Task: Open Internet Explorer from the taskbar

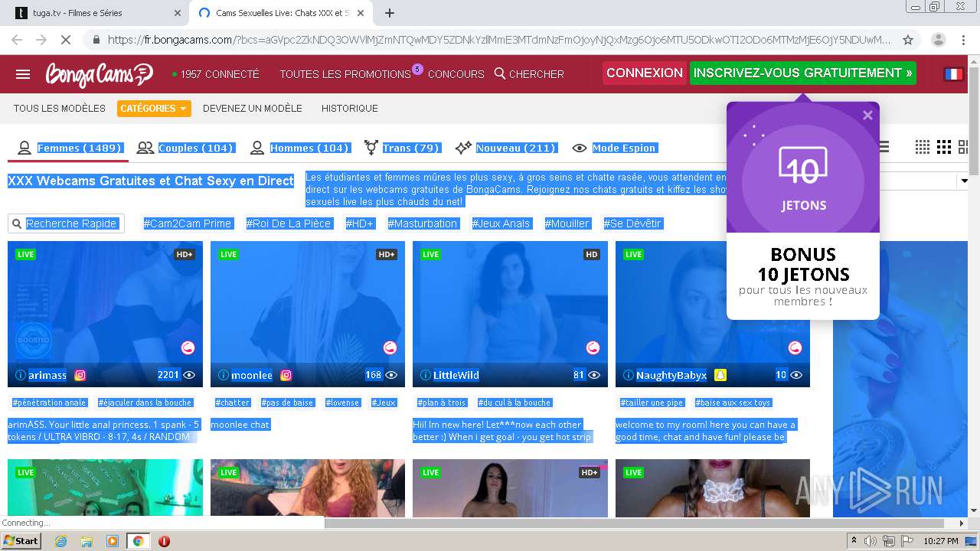Action: click(x=60, y=541)
